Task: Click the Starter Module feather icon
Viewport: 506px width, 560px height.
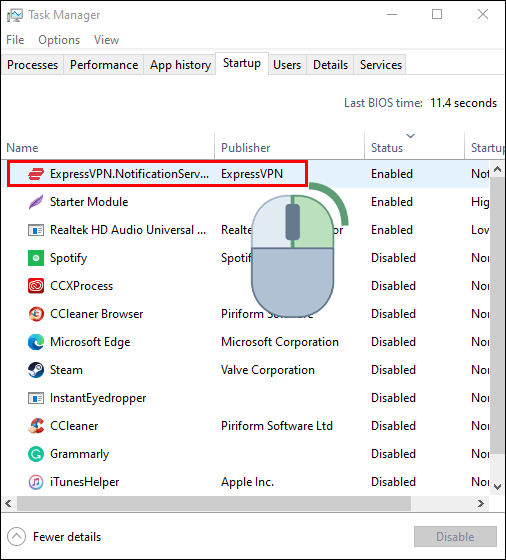Action: pos(36,202)
